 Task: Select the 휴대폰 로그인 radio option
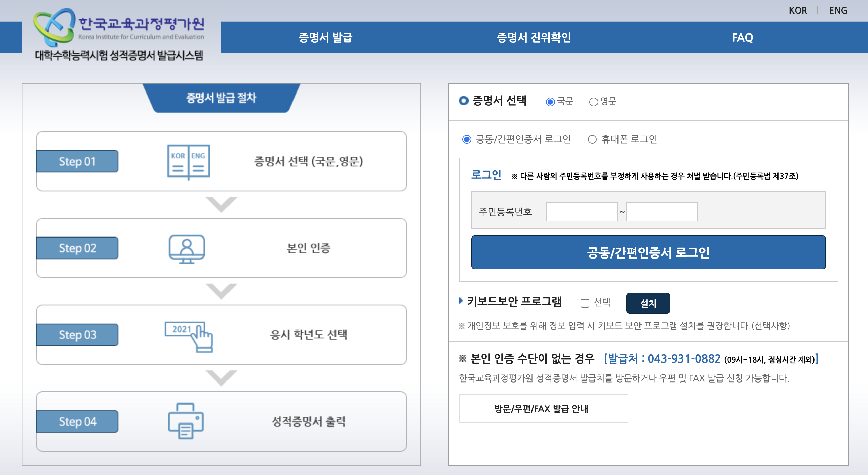click(x=592, y=139)
